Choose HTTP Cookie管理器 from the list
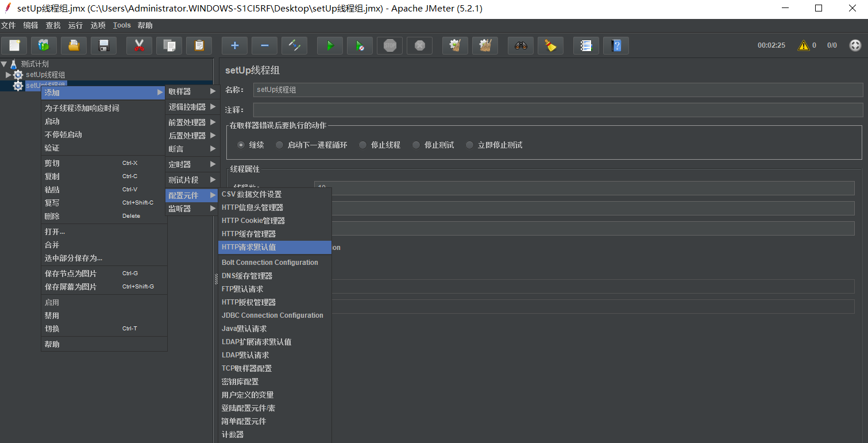The image size is (868, 443). pos(275,221)
